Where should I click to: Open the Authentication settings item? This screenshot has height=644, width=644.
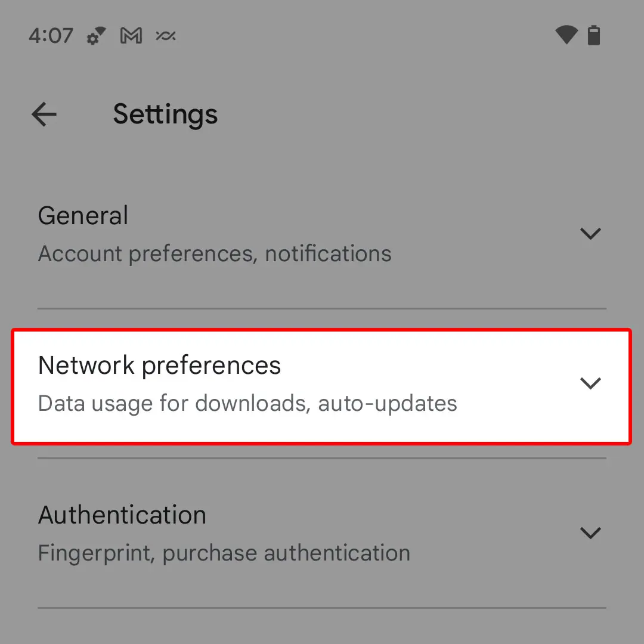pyautogui.click(x=122, y=515)
